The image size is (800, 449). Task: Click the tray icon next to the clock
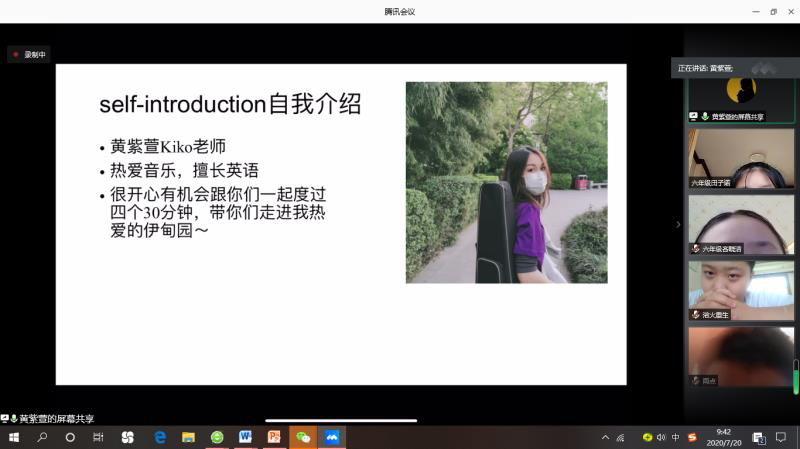[x=759, y=438]
